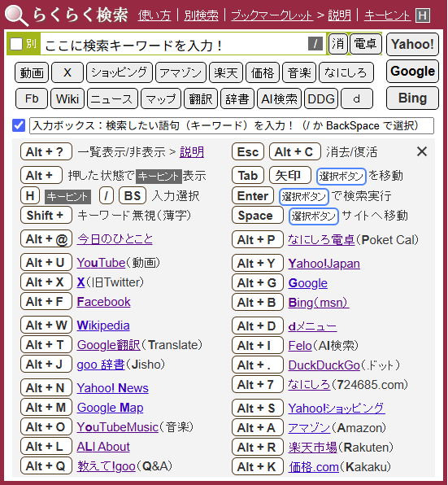Viewport: 448px width, 485px height.
Task: Click the d button
Action: coord(357,98)
